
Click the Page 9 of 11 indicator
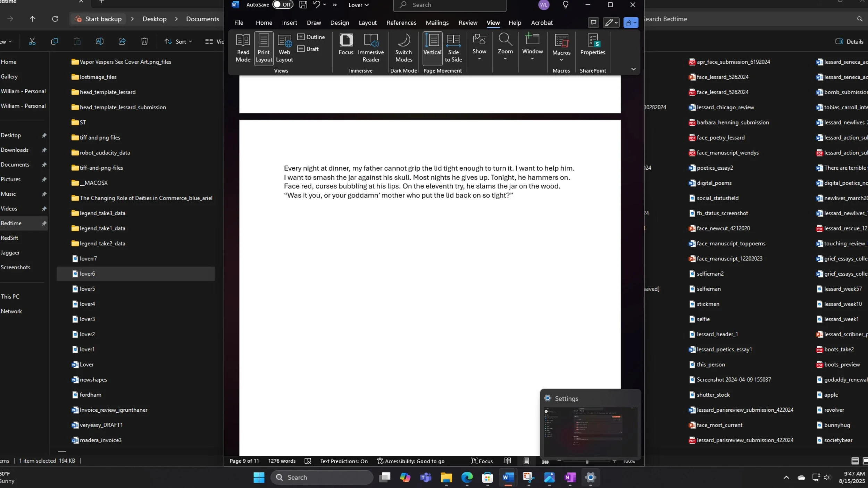point(244,461)
